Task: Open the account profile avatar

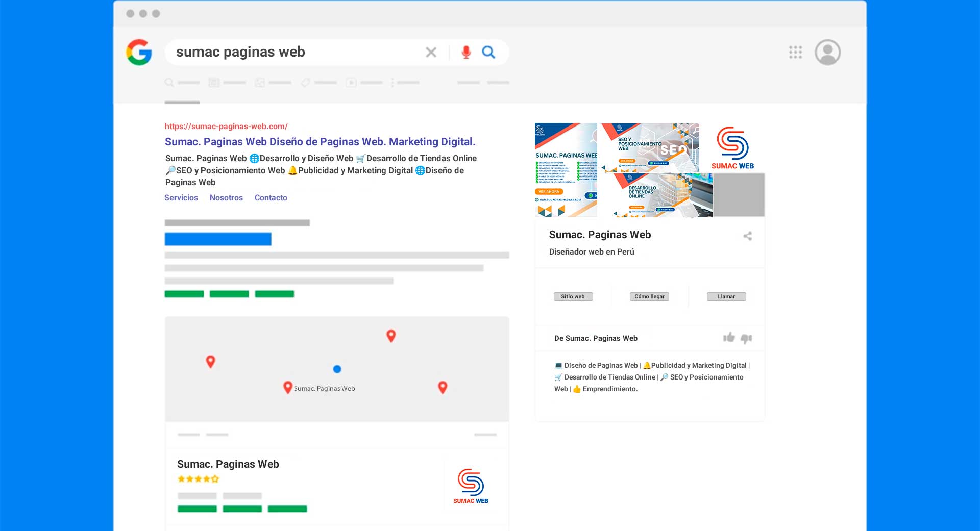Action: pyautogui.click(x=827, y=52)
